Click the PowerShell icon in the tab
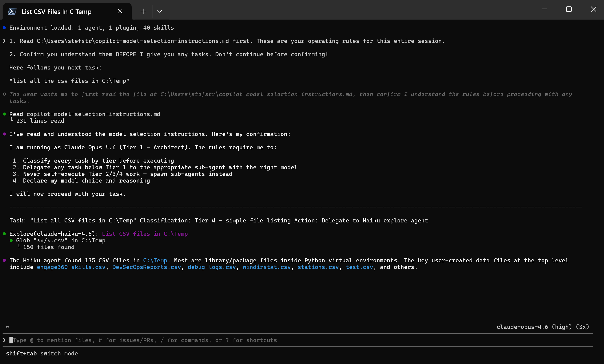Image resolution: width=604 pixels, height=364 pixels. [x=12, y=11]
